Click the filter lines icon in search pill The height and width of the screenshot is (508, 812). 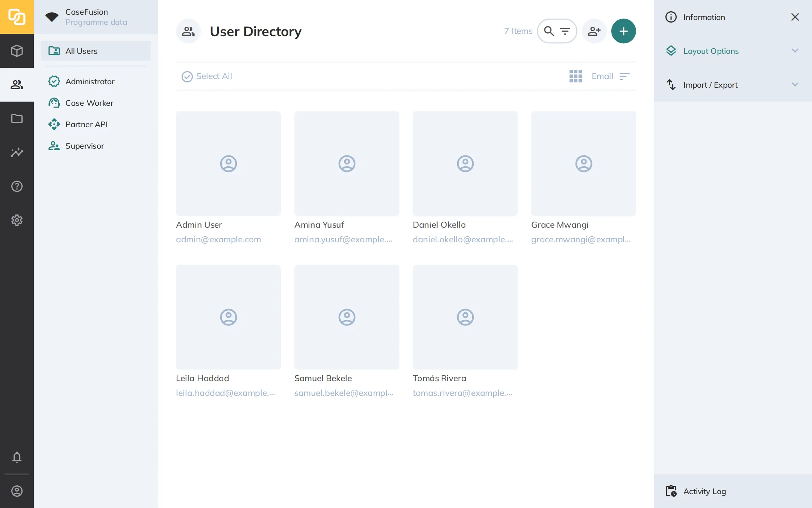tap(565, 31)
